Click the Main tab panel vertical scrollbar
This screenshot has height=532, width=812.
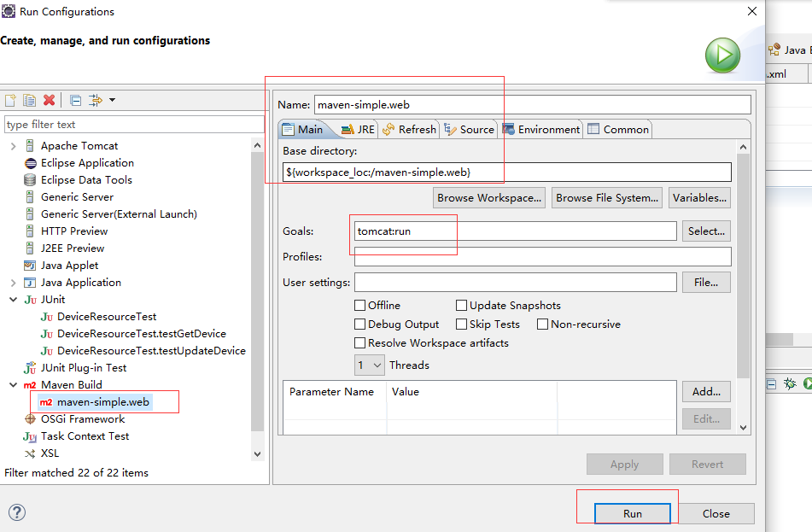(743, 266)
